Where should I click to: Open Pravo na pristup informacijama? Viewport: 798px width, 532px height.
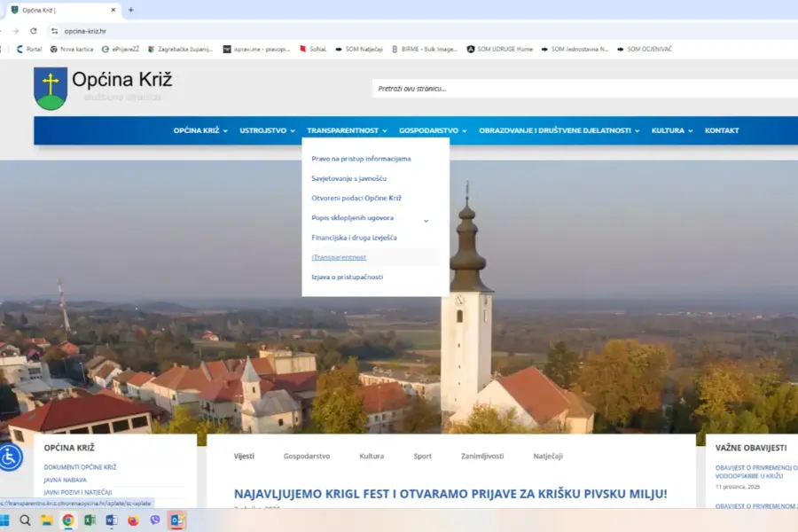tap(360, 158)
